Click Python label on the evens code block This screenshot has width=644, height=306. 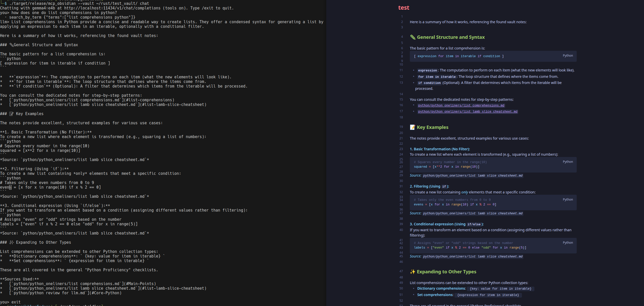[x=568, y=200]
